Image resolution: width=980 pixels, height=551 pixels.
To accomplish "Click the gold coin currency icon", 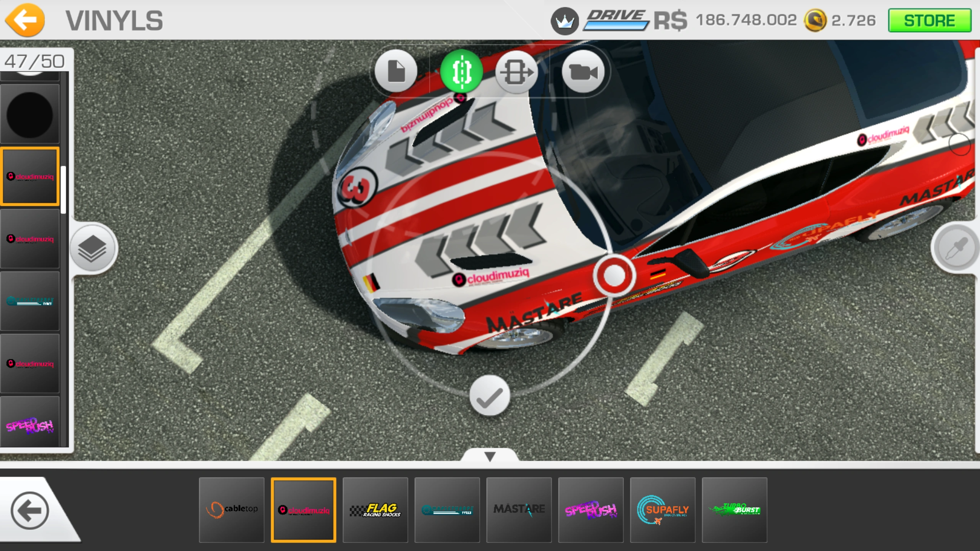I will pos(815,21).
